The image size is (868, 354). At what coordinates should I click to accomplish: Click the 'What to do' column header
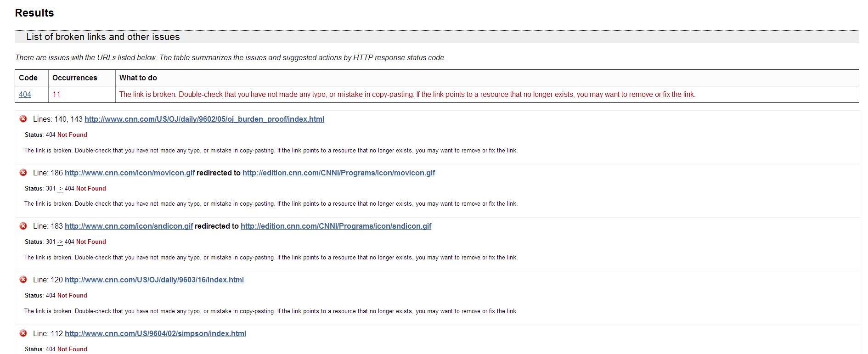pyautogui.click(x=138, y=78)
